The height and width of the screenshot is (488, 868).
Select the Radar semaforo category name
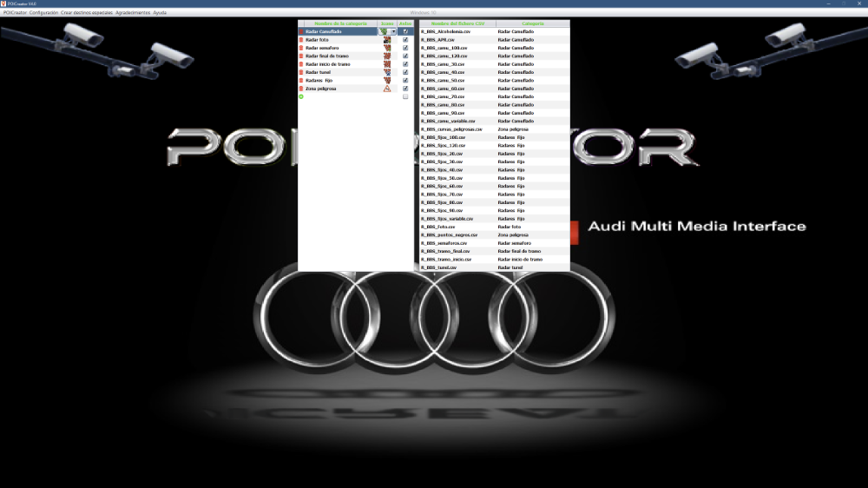322,48
